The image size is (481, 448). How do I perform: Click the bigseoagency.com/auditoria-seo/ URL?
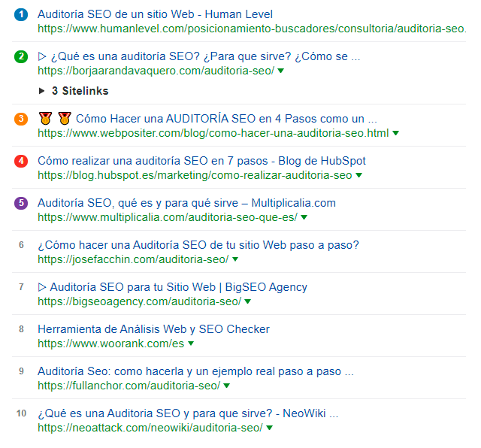tap(140, 301)
